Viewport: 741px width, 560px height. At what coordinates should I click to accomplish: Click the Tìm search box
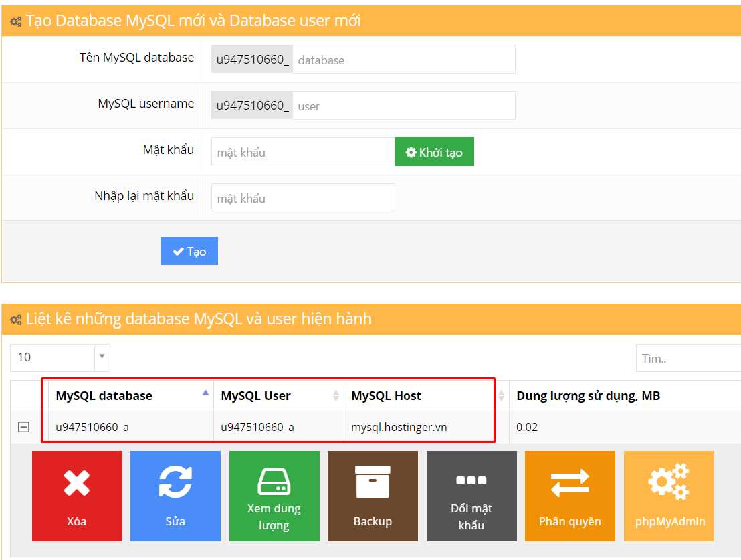pyautogui.click(x=687, y=358)
